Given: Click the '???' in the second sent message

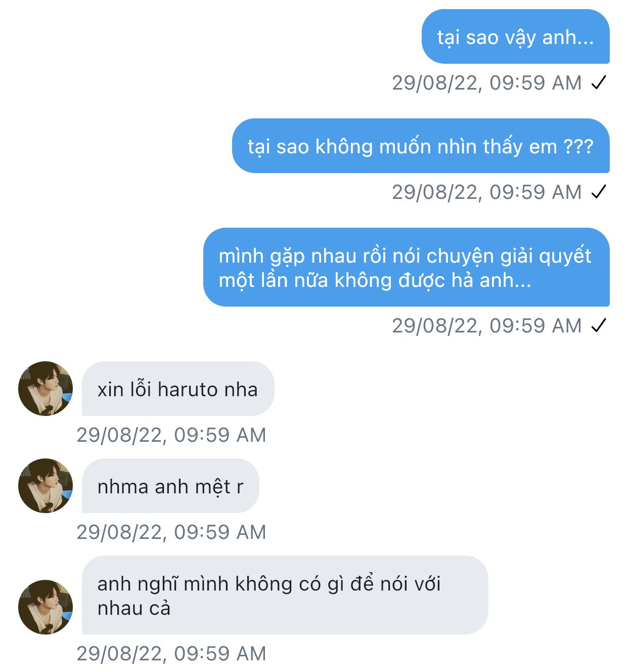Looking at the screenshot, I should 578,146.
